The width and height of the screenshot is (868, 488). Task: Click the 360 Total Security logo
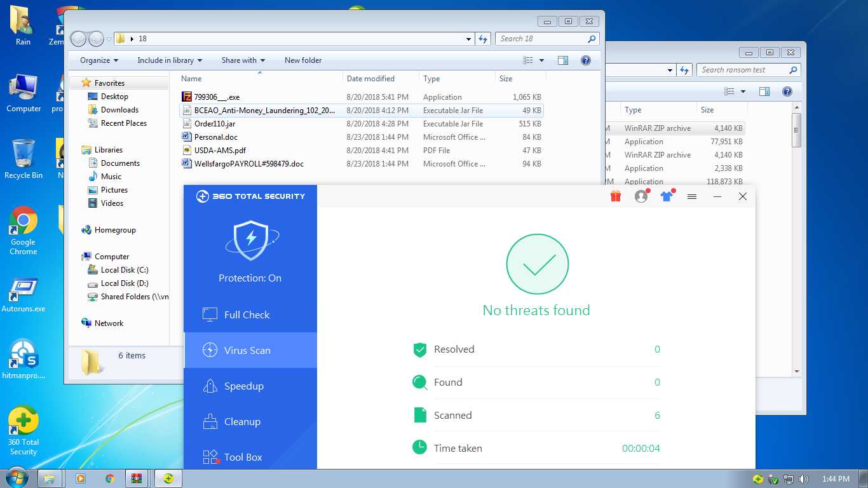tap(250, 196)
